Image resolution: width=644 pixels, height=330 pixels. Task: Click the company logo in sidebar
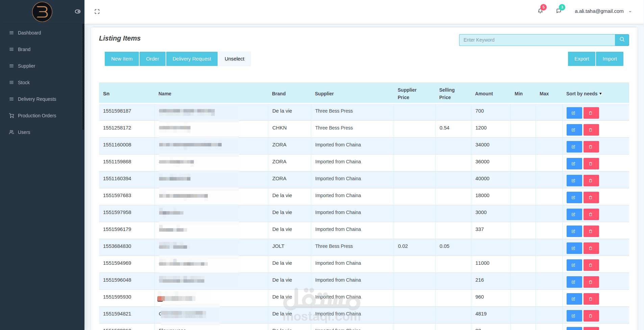(42, 12)
